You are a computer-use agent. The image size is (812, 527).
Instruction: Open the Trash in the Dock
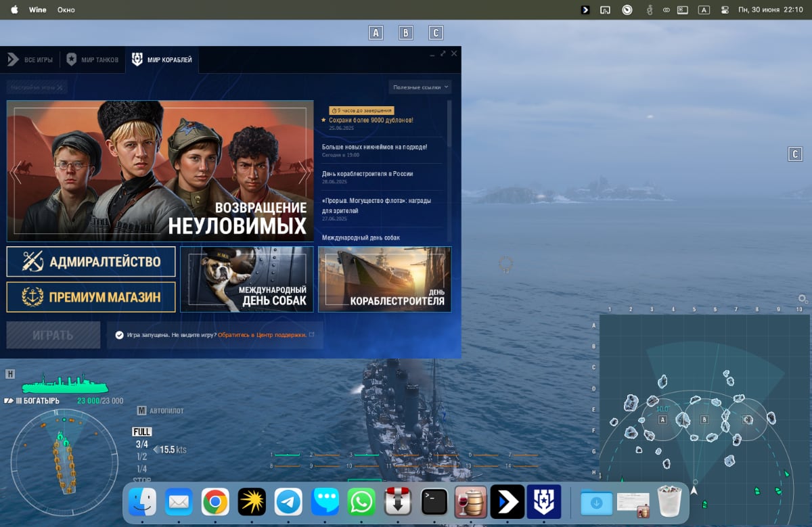[x=669, y=502]
